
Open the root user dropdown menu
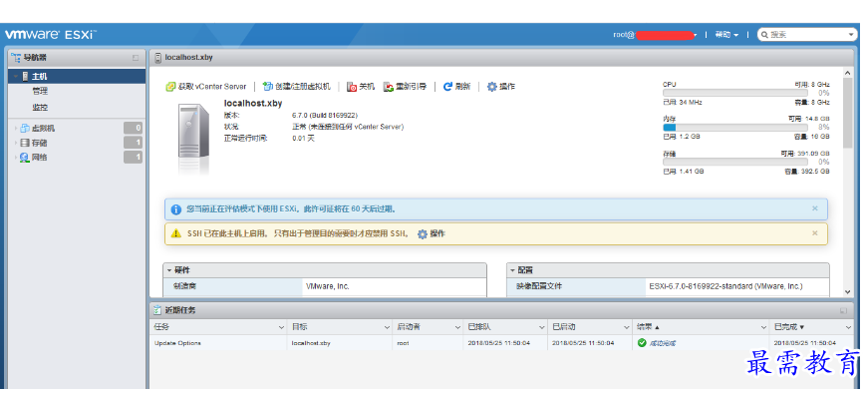pyautogui.click(x=655, y=35)
